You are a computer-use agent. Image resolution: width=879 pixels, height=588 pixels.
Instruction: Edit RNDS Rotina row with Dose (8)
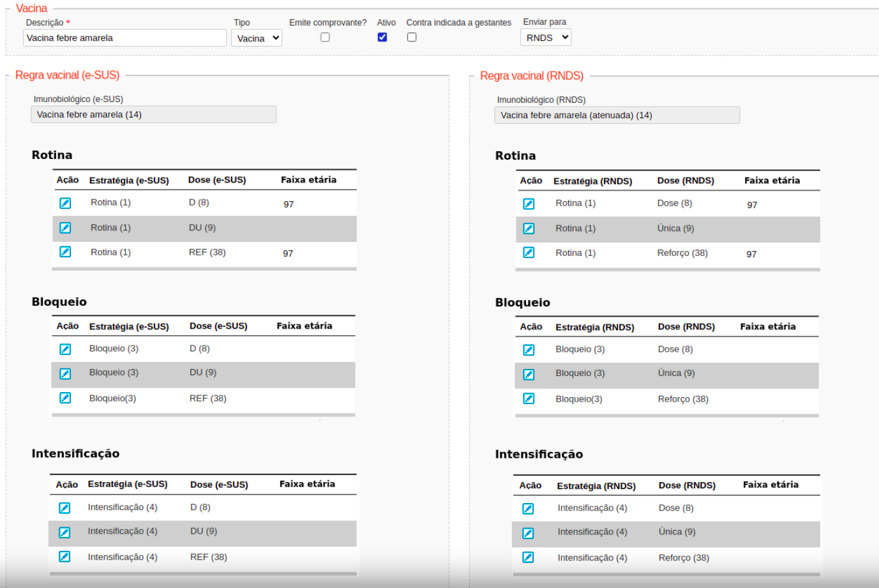click(x=529, y=204)
